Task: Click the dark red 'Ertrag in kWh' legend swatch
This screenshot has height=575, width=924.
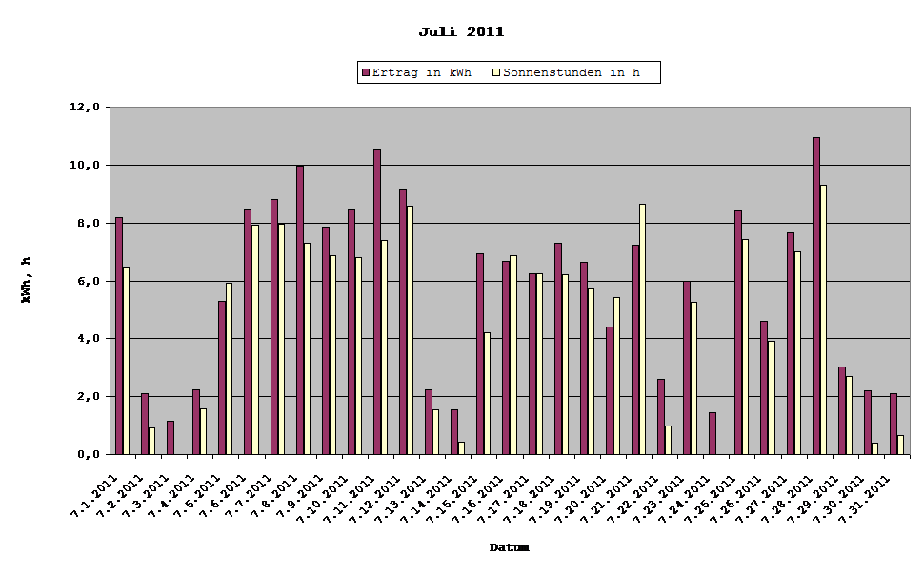Action: pyautogui.click(x=366, y=71)
